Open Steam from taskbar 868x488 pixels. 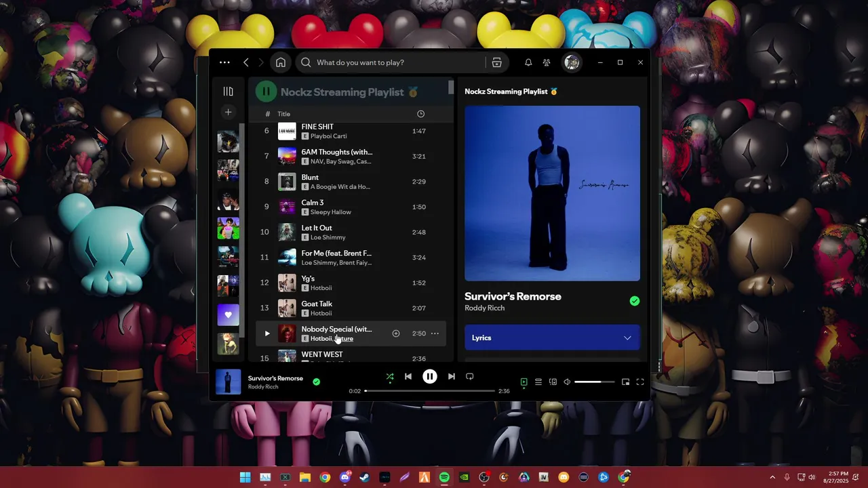point(365,477)
